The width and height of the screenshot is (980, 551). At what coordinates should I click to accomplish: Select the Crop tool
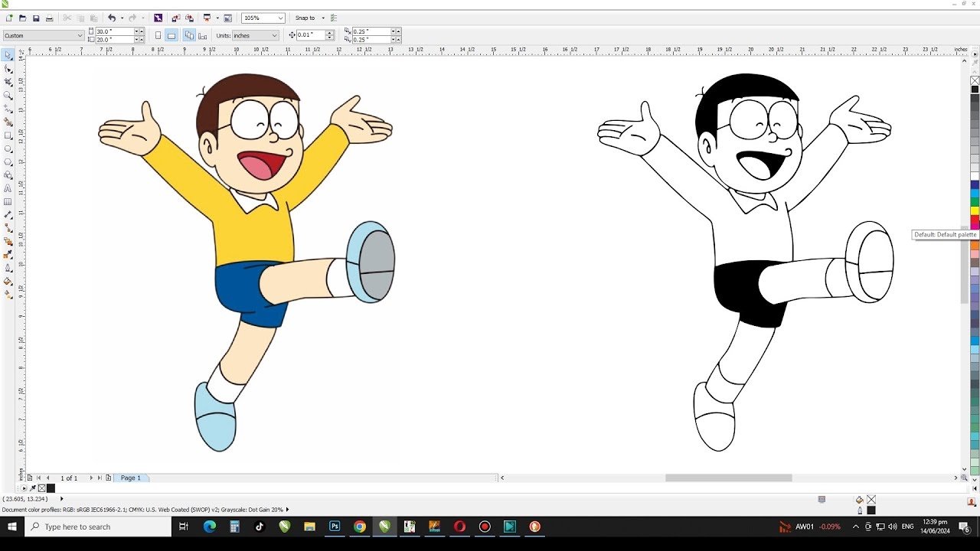coord(8,81)
